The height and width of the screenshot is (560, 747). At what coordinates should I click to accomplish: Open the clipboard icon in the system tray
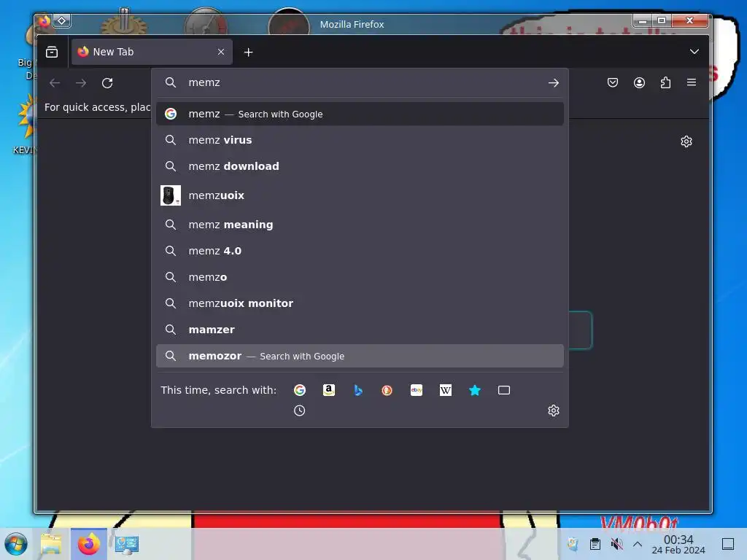[595, 544]
